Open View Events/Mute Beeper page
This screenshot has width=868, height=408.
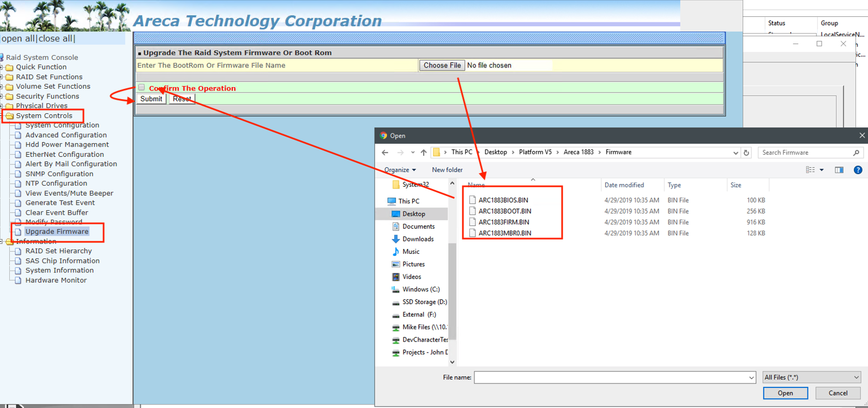69,193
